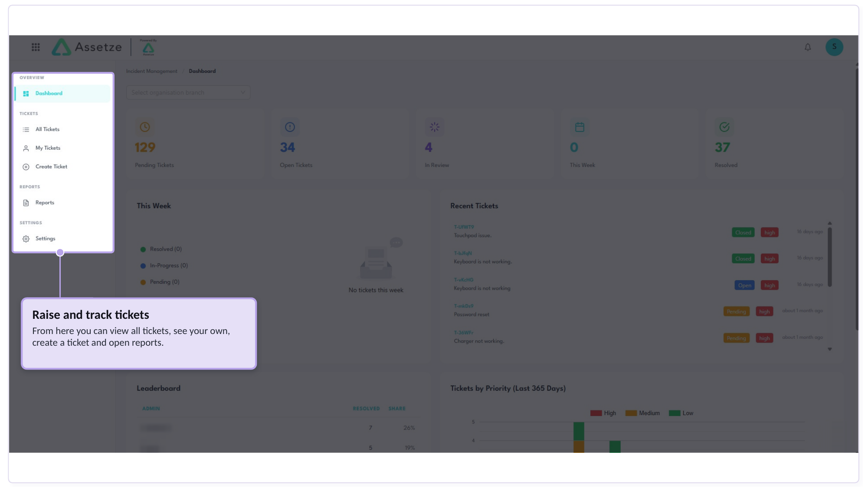Open ticket T-vKcHG
Viewport: 868px width, 488px height.
tap(464, 280)
